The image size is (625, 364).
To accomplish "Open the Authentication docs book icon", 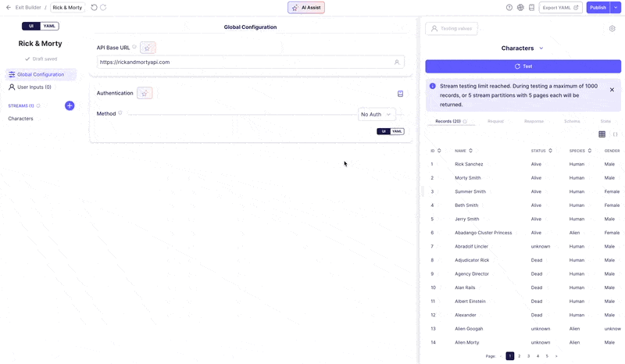I will 400,94.
